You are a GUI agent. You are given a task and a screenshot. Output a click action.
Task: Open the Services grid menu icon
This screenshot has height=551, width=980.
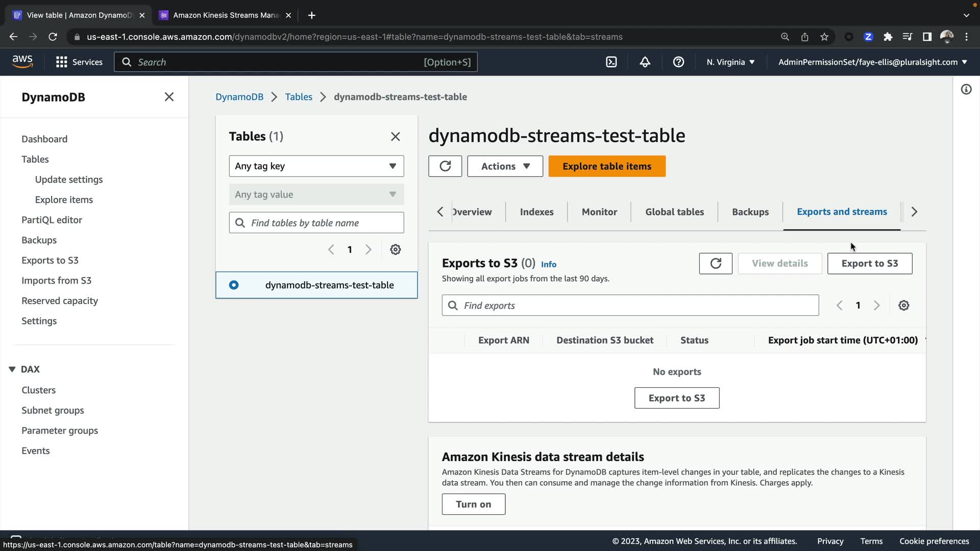point(62,62)
